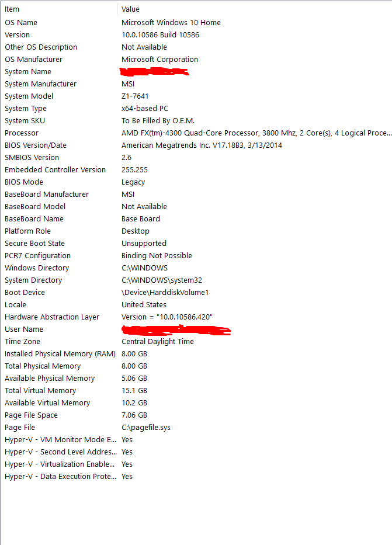Screen dimensions: 392x545
Task: Select the AMD FX(tm)-4300 Processor value
Action: coord(256,133)
